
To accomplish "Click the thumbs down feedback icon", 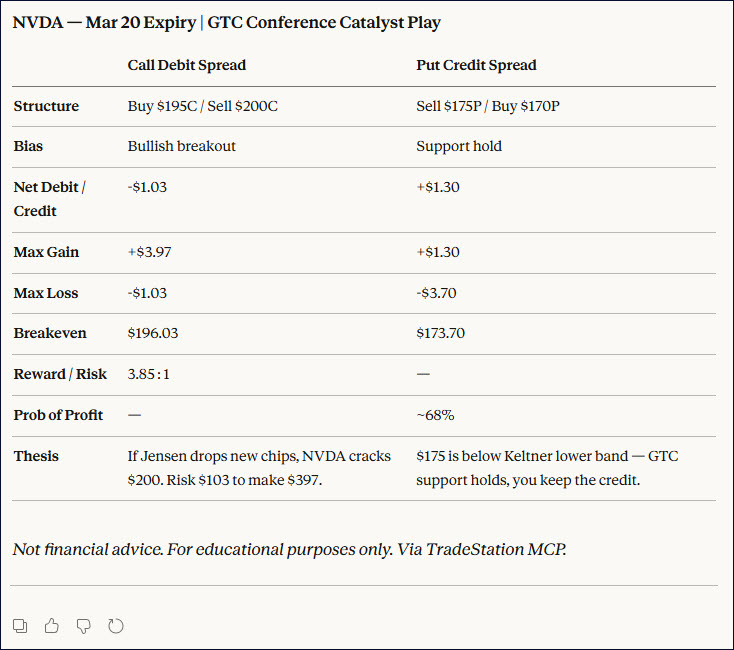I will pyautogui.click(x=84, y=626).
